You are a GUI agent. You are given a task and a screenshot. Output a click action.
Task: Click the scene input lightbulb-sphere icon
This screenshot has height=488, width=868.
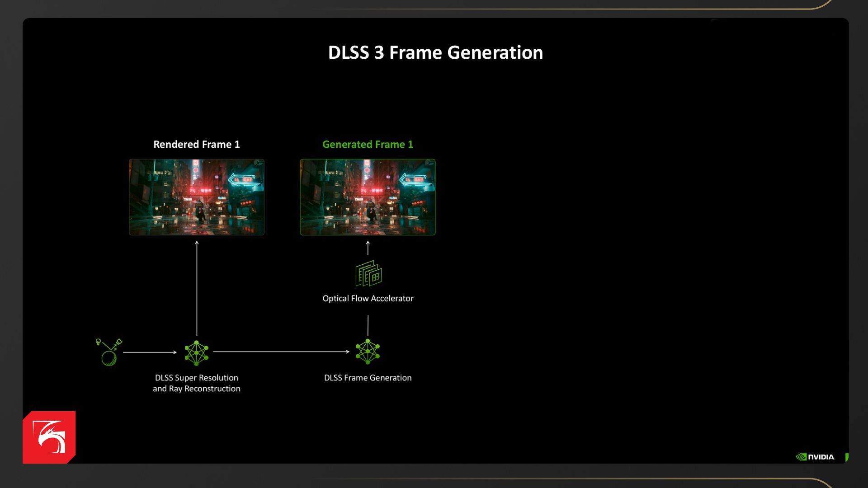109,352
